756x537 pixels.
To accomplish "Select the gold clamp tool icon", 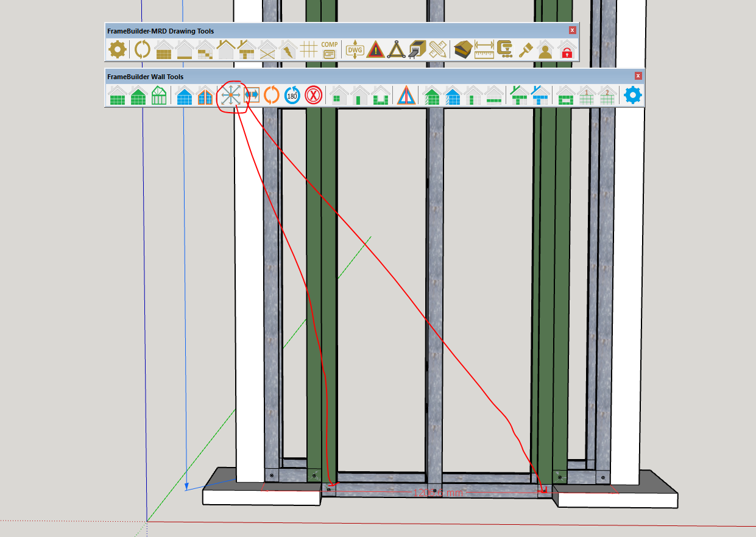I will pyautogui.click(x=504, y=49).
